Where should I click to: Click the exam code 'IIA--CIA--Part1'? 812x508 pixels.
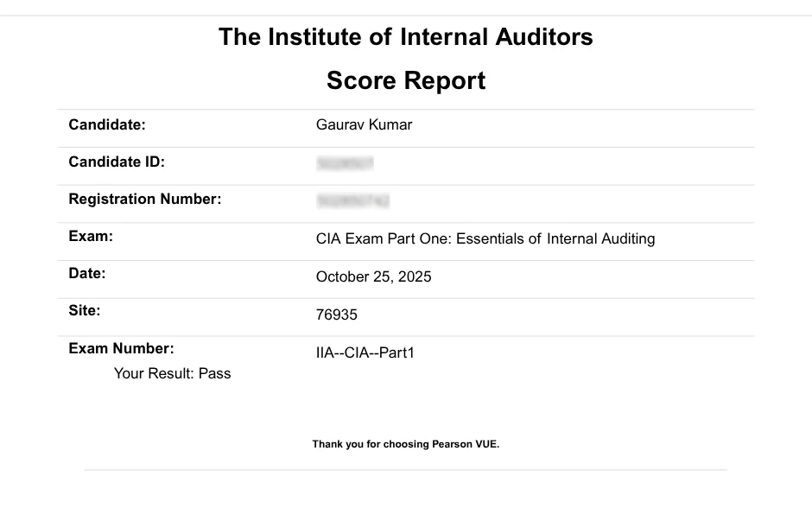coord(365,352)
